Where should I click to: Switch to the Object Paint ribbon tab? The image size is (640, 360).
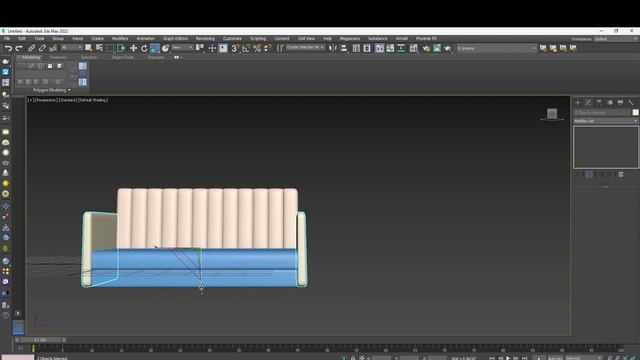point(123,58)
